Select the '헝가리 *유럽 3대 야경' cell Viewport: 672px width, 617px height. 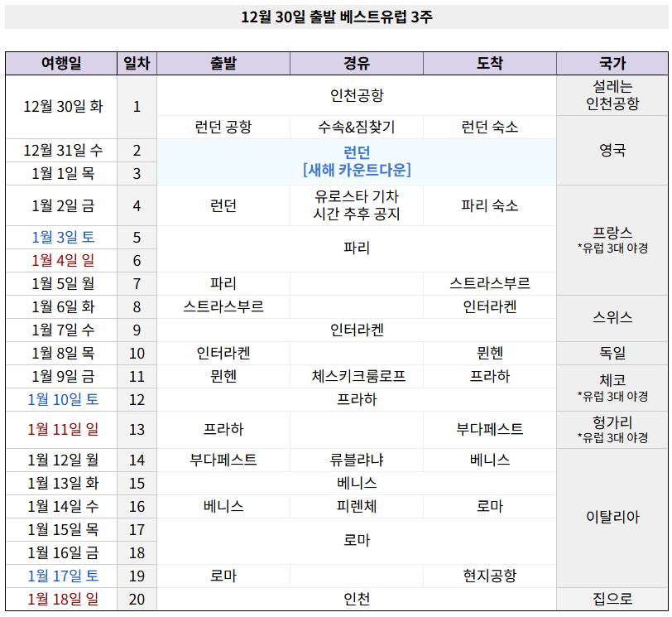[612, 430]
